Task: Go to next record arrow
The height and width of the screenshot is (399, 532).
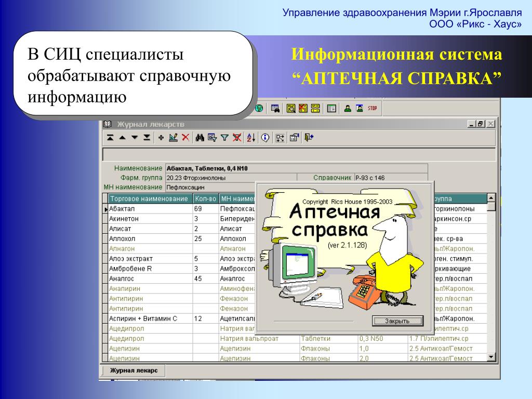Action: click(135, 138)
